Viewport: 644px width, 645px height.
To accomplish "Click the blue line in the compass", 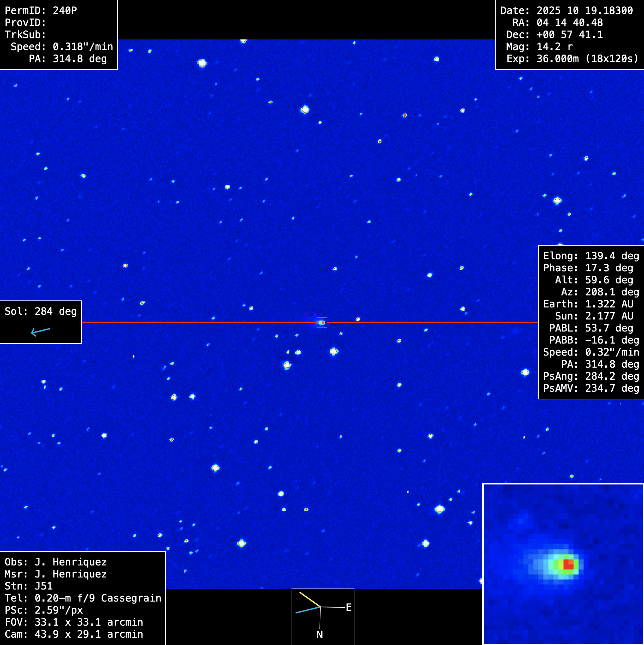I will [308, 610].
